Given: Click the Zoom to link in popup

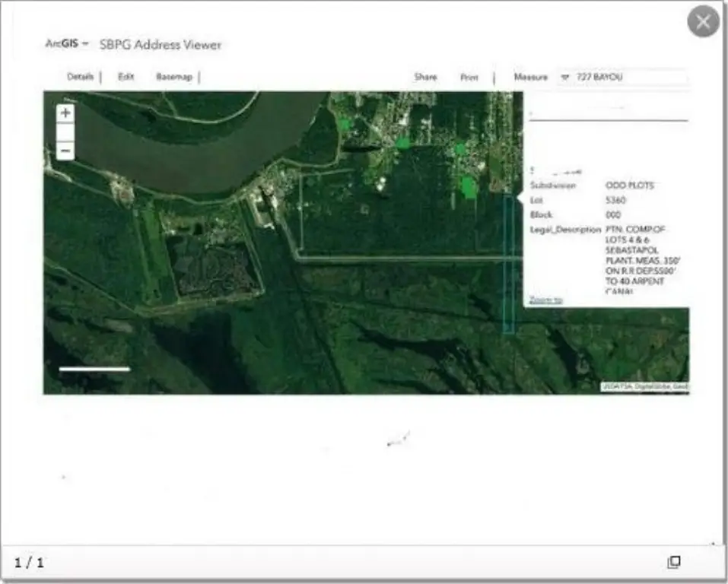Looking at the screenshot, I should (545, 300).
